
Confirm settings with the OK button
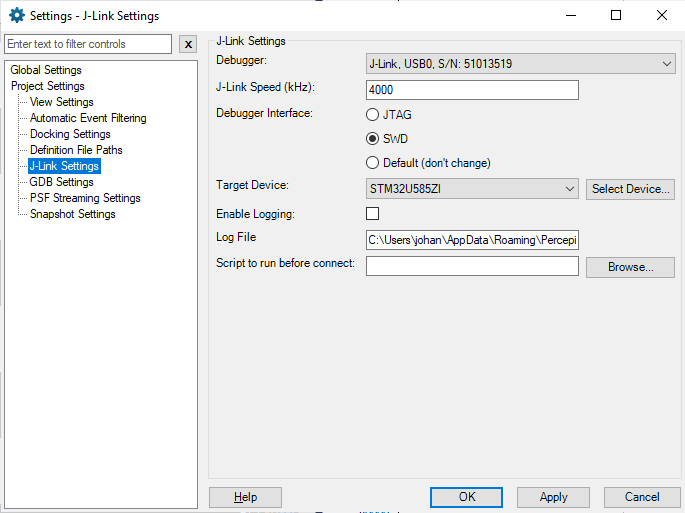click(466, 497)
